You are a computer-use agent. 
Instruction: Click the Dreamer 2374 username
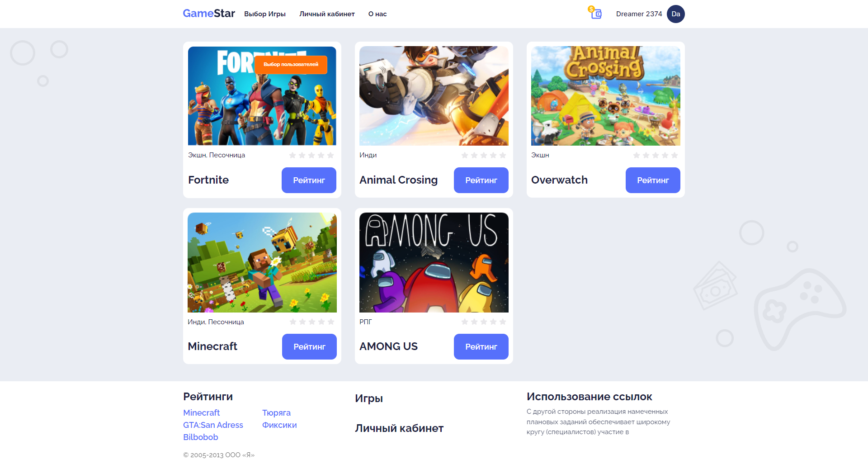coord(639,14)
